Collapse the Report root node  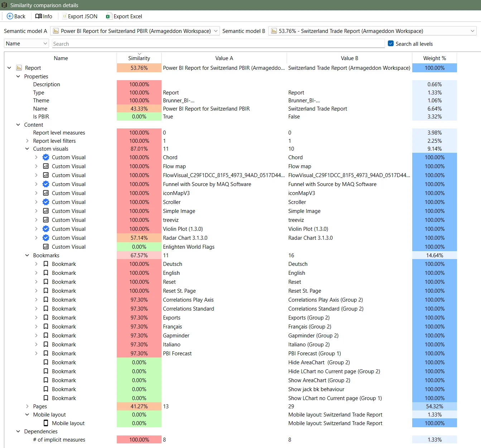coord(9,68)
